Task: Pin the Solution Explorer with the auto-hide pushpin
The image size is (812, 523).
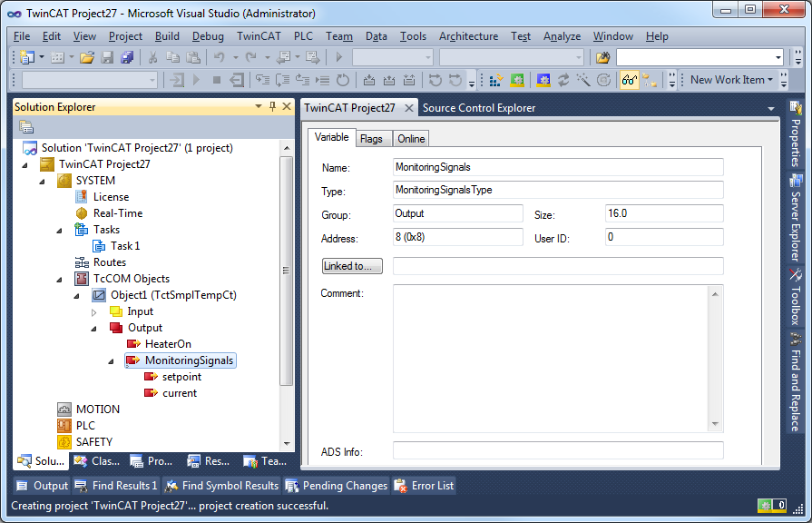Action: (272, 106)
